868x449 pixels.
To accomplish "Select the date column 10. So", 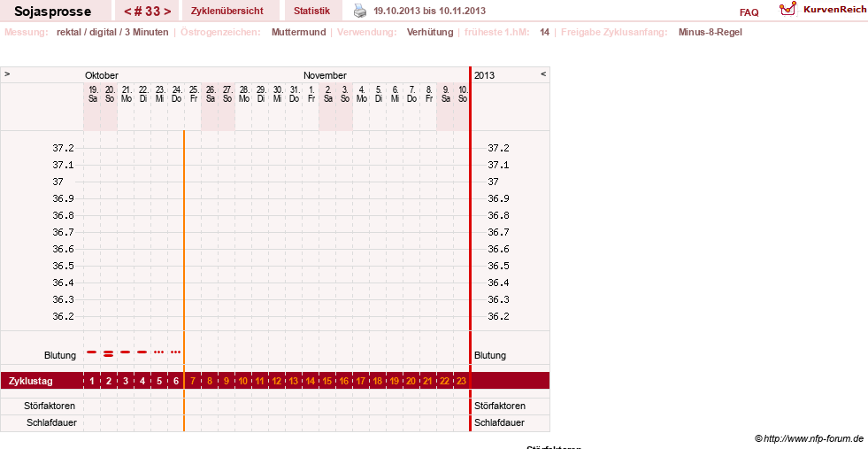I will pyautogui.click(x=462, y=94).
